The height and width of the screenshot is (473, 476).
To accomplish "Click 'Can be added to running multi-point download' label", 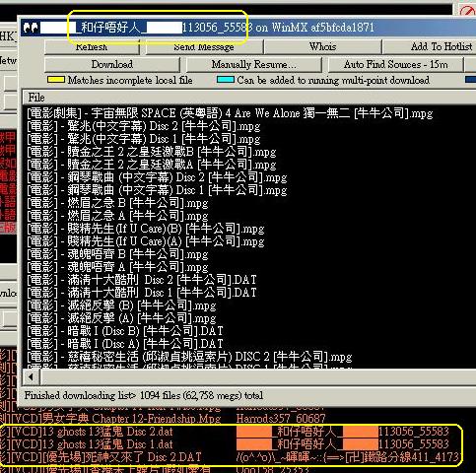I will click(333, 80).
